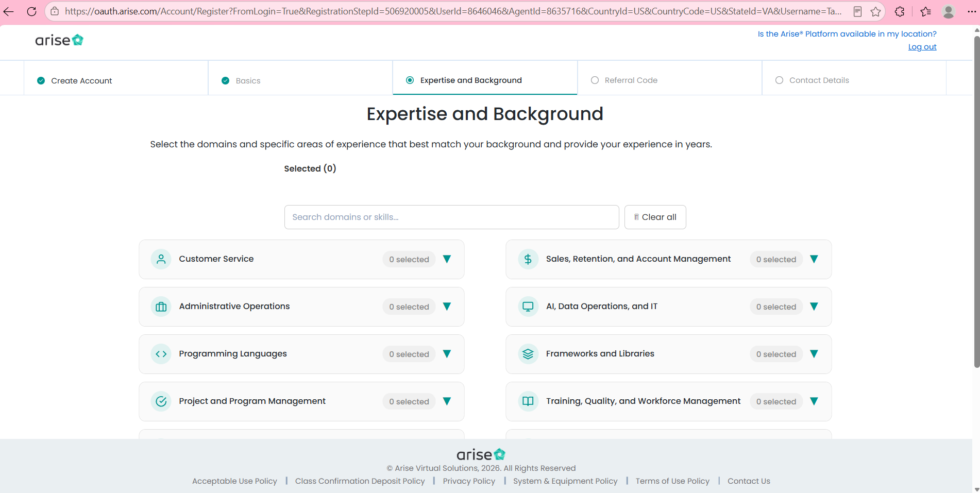The height and width of the screenshot is (493, 980).
Task: Open Terms of Use Policy link
Action: tap(672, 481)
